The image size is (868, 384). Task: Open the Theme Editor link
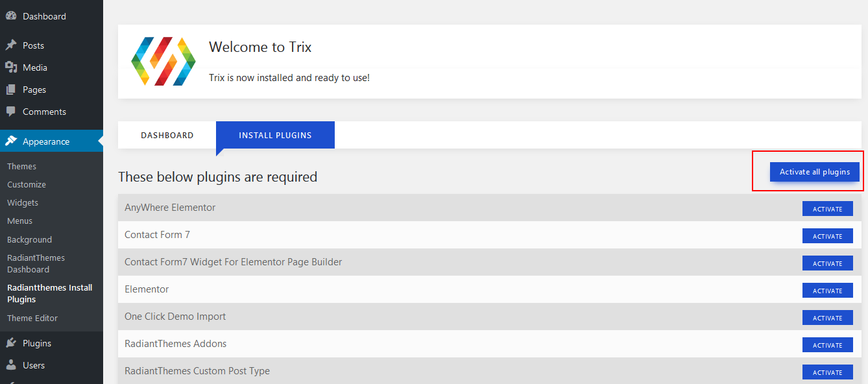(32, 318)
